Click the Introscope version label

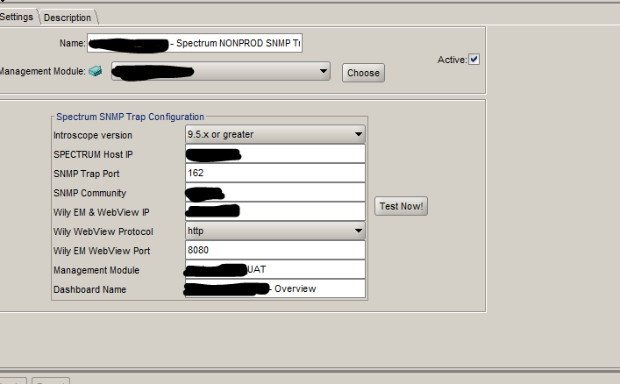pos(93,135)
